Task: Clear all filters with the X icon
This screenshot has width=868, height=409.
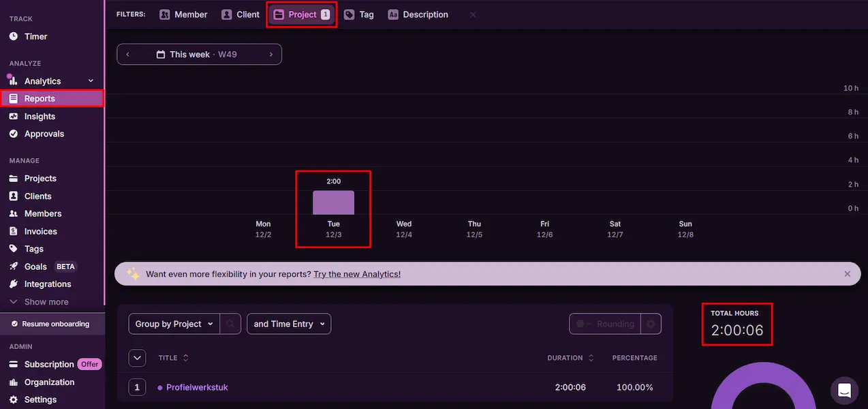Action: click(x=473, y=14)
